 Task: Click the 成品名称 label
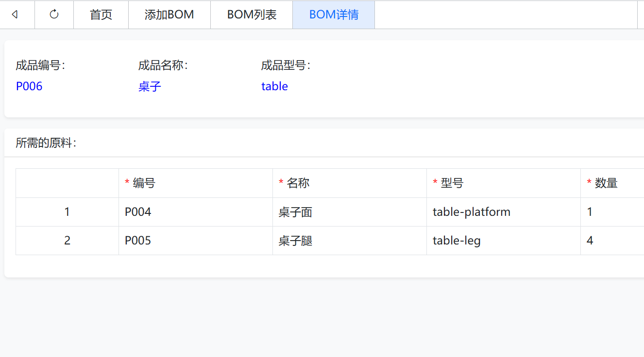[x=163, y=65]
